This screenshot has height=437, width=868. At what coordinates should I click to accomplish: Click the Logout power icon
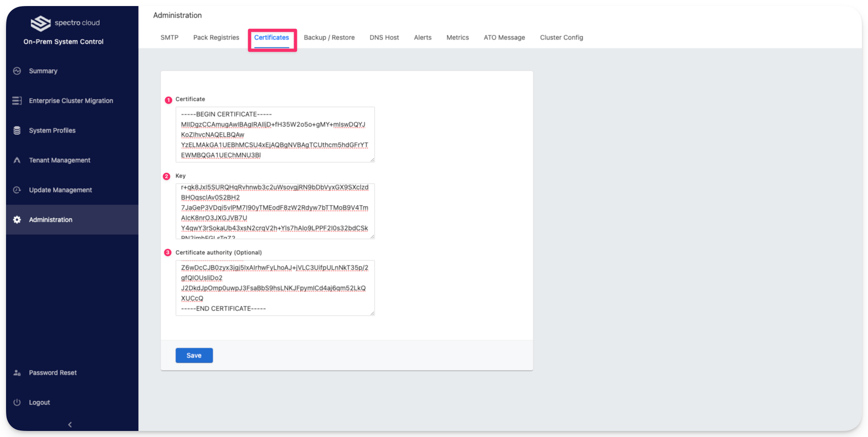(17, 403)
